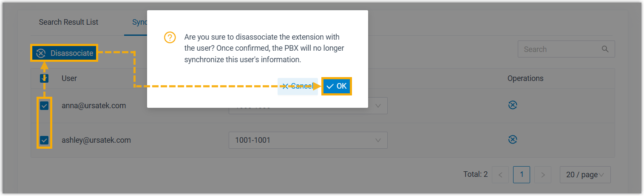
Task: Select page 1 in pagination
Action: coord(522,175)
